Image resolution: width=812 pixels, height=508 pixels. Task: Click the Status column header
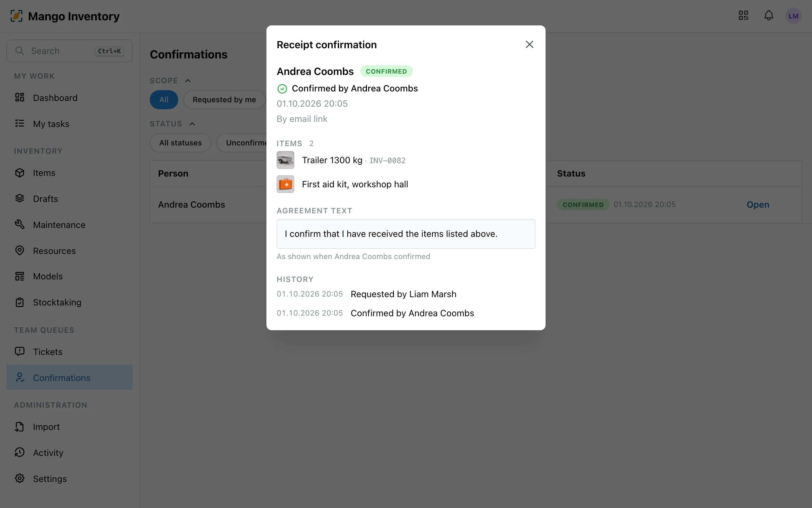click(571, 173)
